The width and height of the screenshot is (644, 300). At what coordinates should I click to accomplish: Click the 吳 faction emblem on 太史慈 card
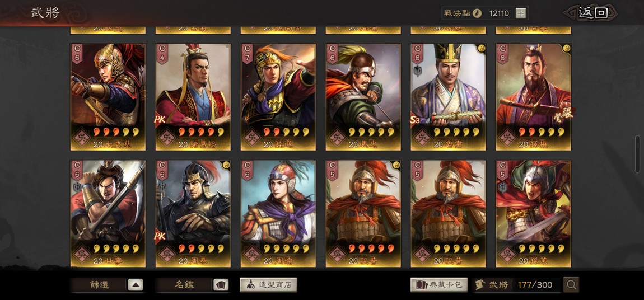point(81,138)
